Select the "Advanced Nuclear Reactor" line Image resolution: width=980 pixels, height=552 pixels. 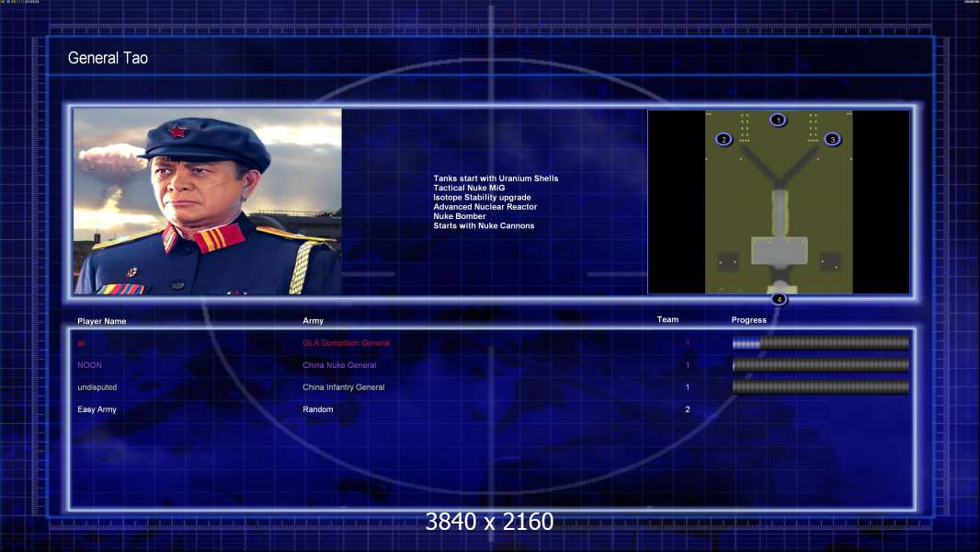point(485,206)
